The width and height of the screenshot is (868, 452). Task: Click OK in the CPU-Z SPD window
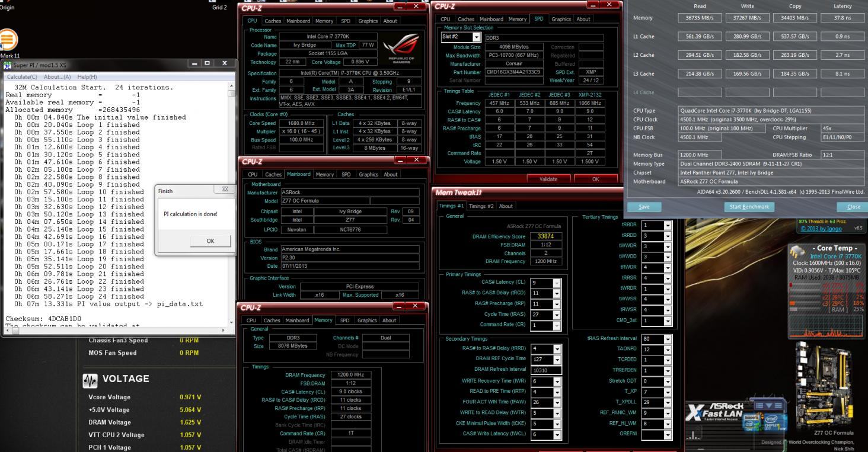coord(595,178)
